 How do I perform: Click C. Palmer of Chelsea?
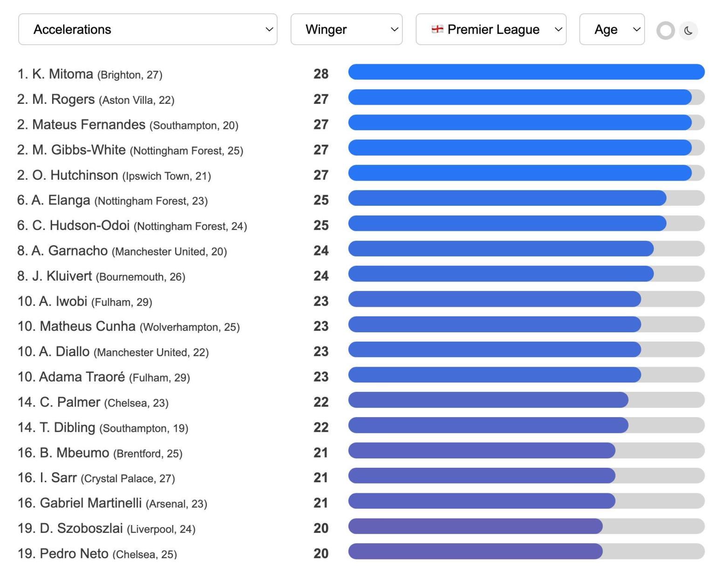point(70,402)
